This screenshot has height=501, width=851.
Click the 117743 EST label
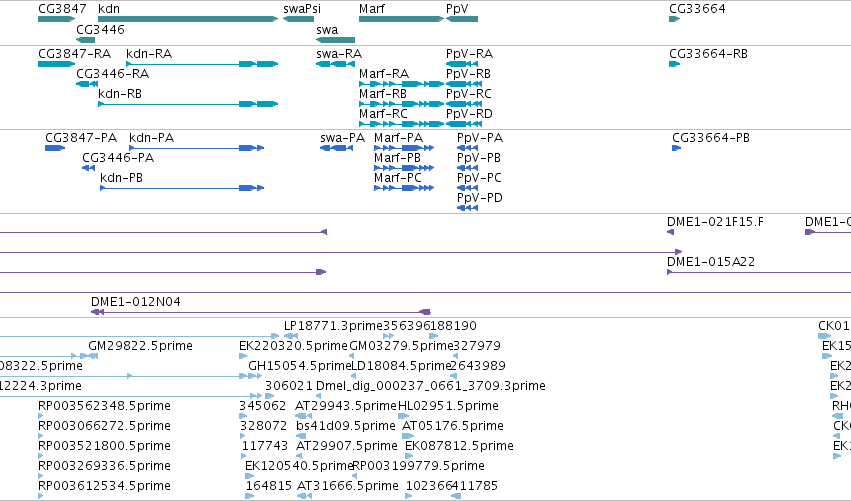[x=264, y=446]
